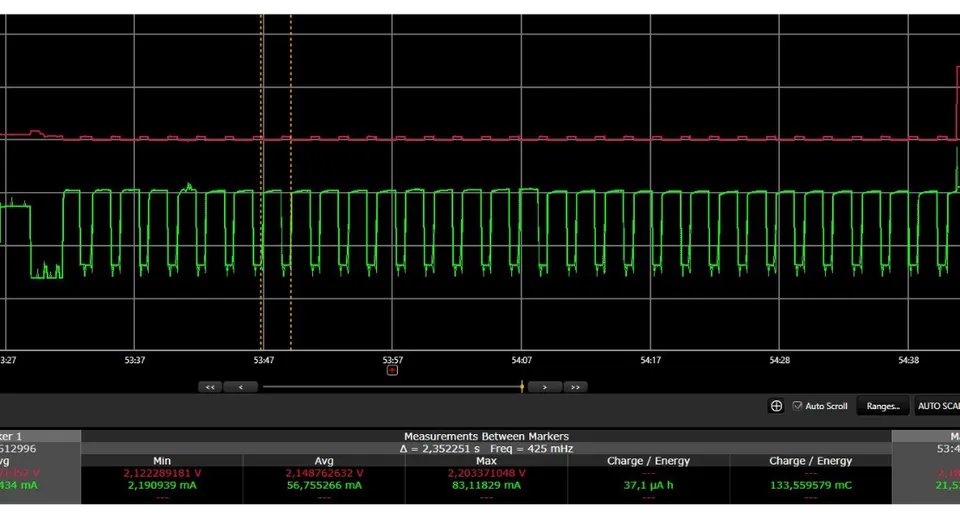Viewport: 960px width, 519px height.
Task: Click the average current 56,755266 mA value
Action: 324,485
